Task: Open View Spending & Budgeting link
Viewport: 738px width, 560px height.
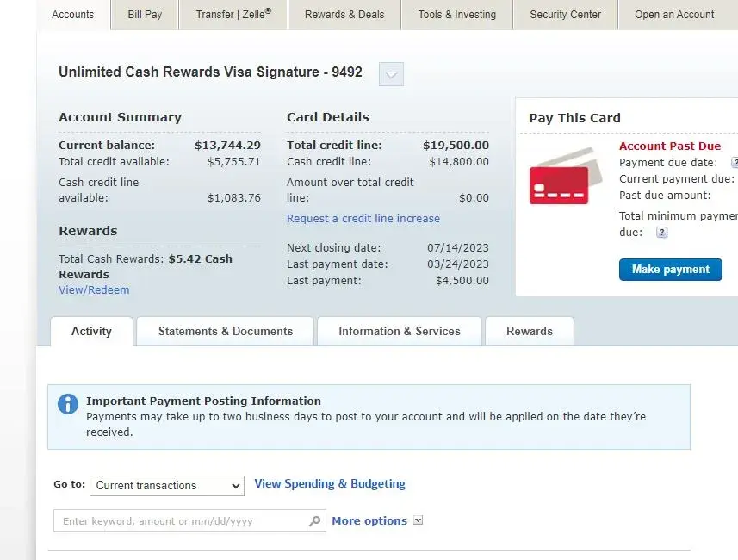Action: pos(330,484)
